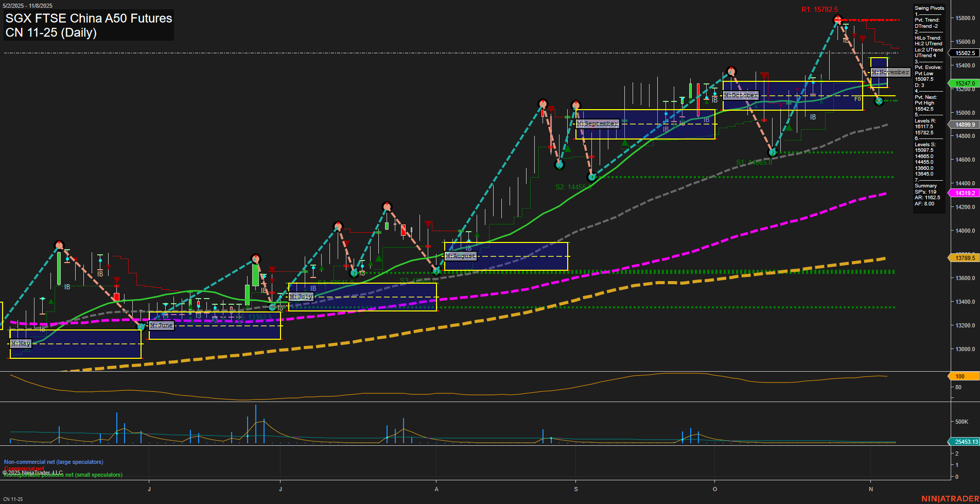Screen dimensions: 980x504
Task: Select the green swing low pivot circle near November
Action: click(x=879, y=101)
